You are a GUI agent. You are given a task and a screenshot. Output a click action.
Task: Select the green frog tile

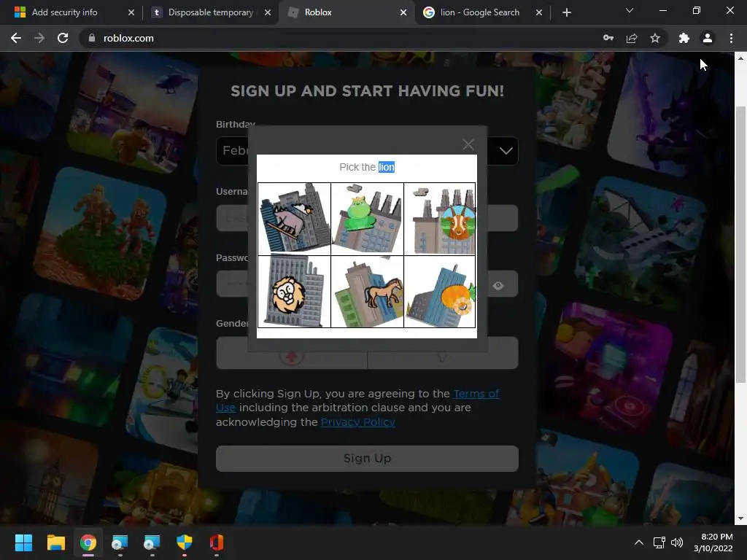point(367,219)
